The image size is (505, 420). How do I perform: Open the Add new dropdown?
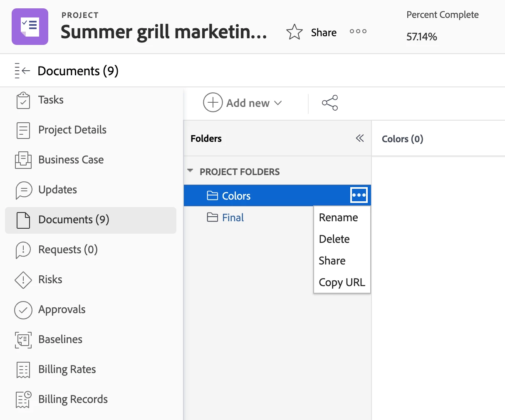pyautogui.click(x=243, y=103)
